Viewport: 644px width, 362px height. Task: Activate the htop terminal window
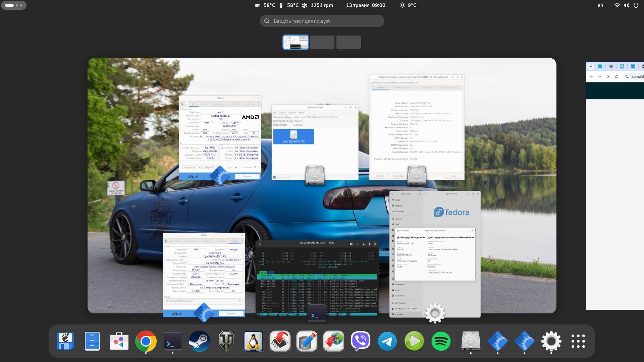point(317,278)
